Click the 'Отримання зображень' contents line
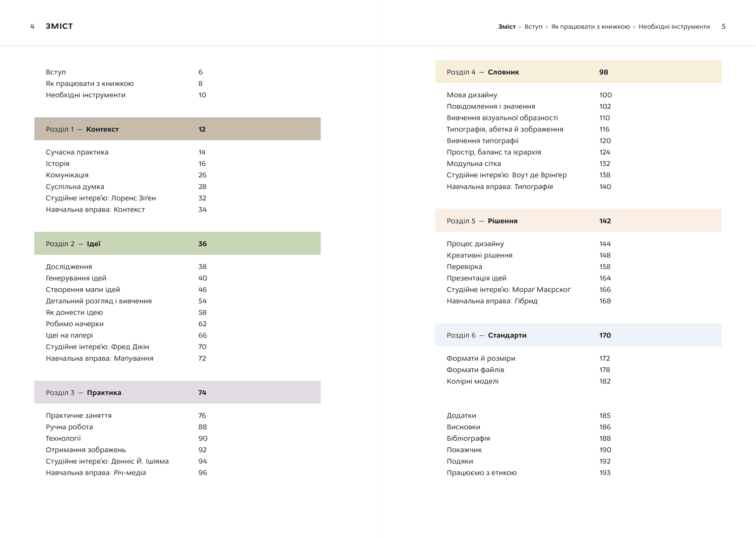756x538 pixels. pyautogui.click(x=86, y=450)
